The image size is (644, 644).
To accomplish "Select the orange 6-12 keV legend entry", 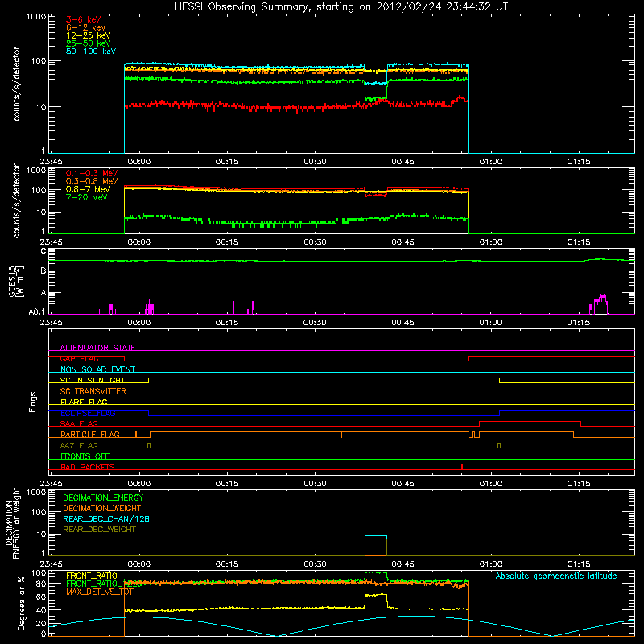I will pos(86,27).
